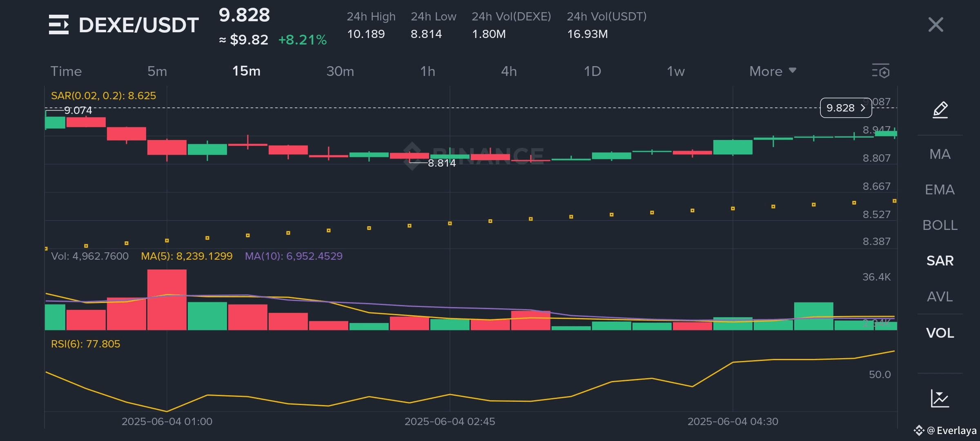The height and width of the screenshot is (441, 980).
Task: Open the chart settings icon
Action: click(x=881, y=71)
